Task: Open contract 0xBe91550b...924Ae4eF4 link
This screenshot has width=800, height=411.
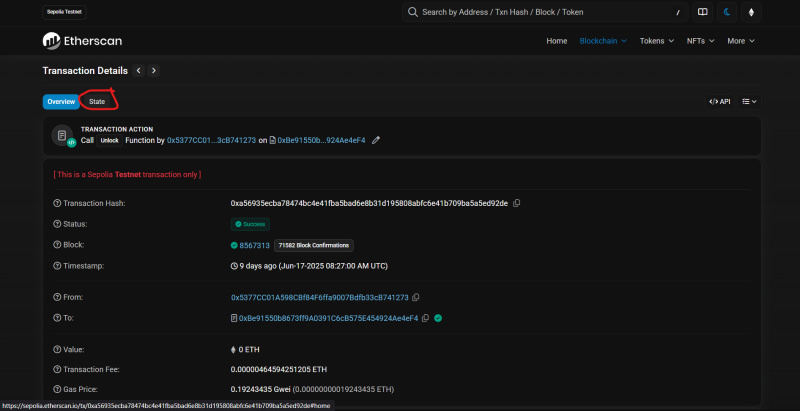Action: tap(321, 140)
